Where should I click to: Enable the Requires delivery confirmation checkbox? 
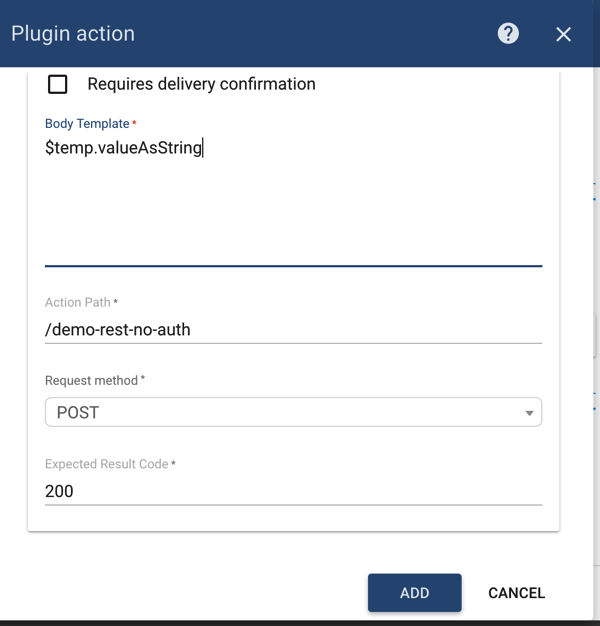point(58,84)
